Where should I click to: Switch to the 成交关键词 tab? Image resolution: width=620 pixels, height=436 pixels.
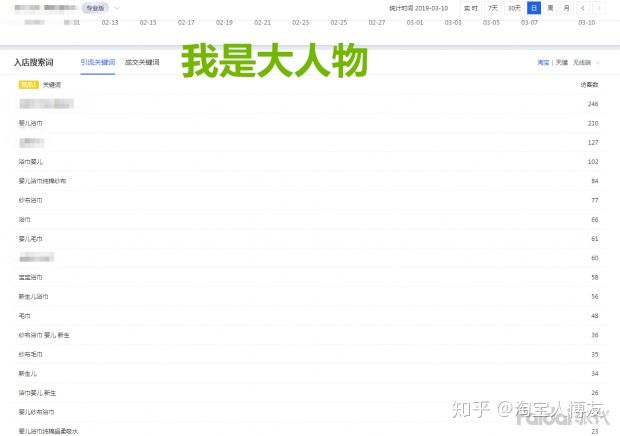coord(142,62)
